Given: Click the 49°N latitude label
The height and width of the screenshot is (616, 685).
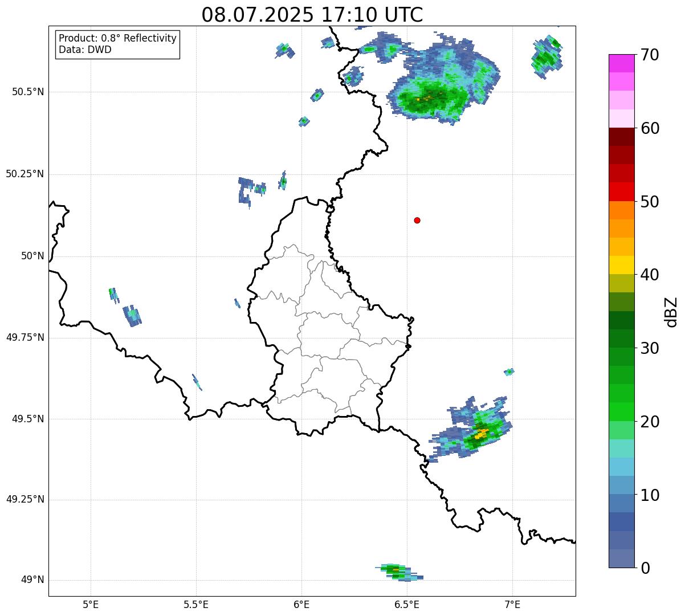Looking at the screenshot, I should coord(32,580).
